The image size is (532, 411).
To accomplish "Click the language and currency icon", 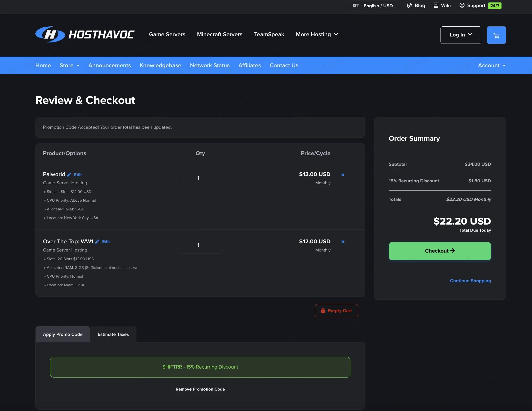I will [x=356, y=6].
